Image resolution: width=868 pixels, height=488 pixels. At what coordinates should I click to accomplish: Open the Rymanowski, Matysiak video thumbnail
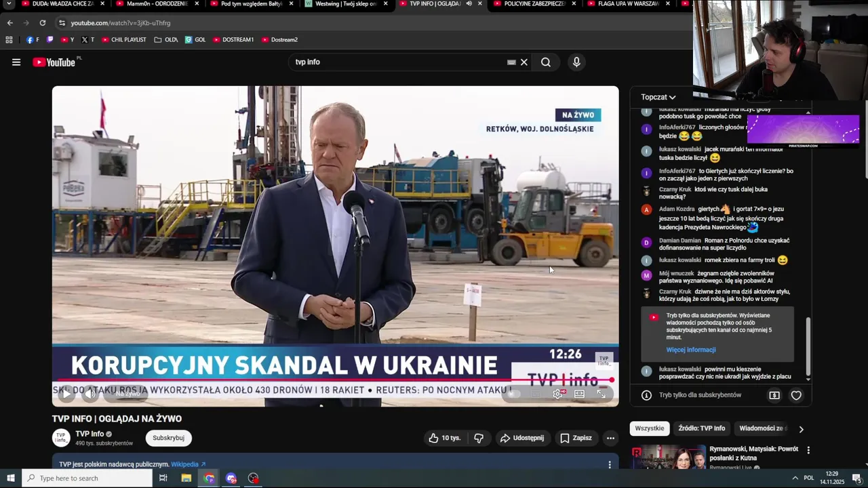669,457
